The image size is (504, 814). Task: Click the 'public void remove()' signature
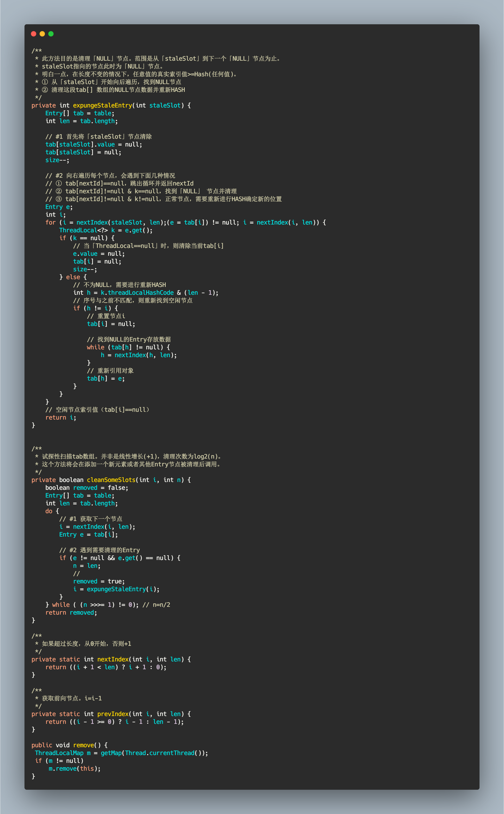[x=69, y=745]
